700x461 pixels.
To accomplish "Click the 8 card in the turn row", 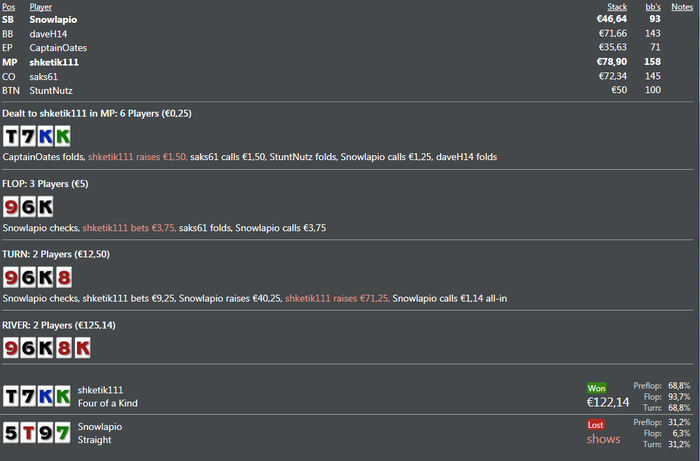I will (63, 277).
